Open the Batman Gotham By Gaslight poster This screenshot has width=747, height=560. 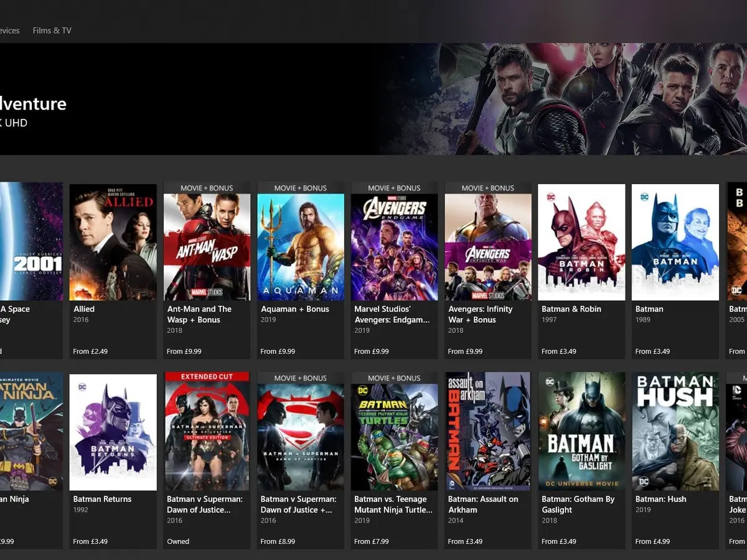point(582,432)
